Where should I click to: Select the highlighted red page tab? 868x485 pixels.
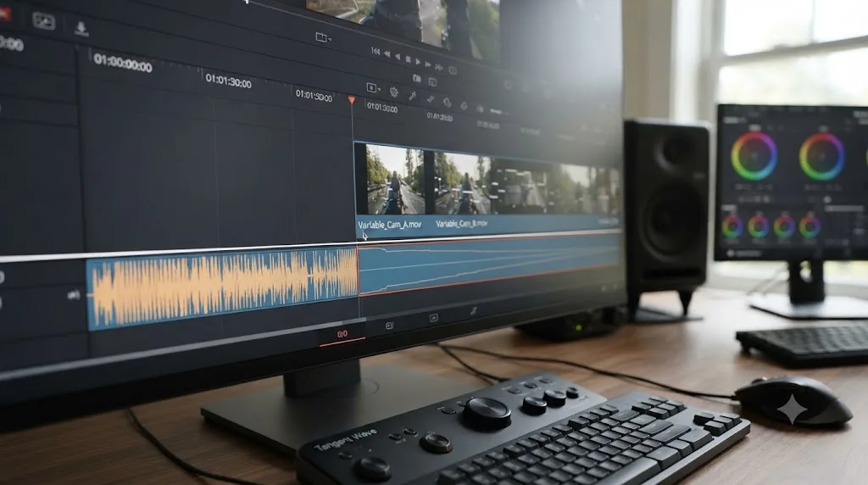(342, 334)
